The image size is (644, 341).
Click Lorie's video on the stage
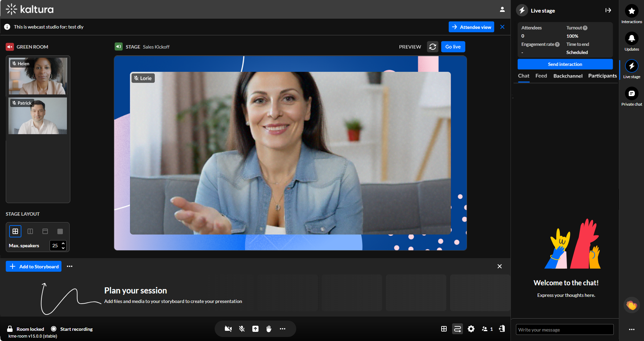[290, 153]
